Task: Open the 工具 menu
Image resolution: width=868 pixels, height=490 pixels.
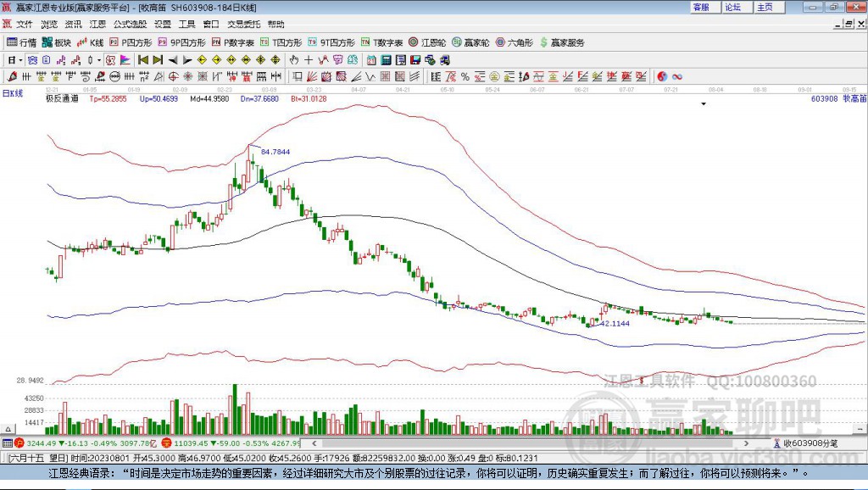Action: 187,24
